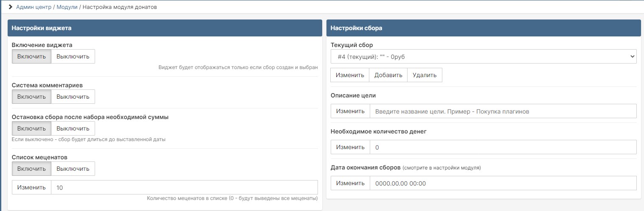Open the Текущий сбор dropdown
This screenshot has width=644, height=211.
[x=483, y=56]
